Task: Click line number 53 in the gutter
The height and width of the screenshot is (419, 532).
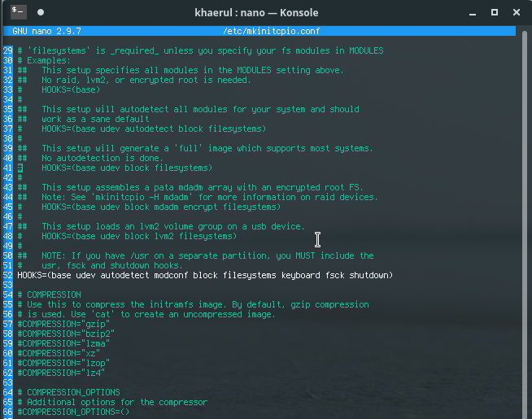Action: click(x=8, y=285)
